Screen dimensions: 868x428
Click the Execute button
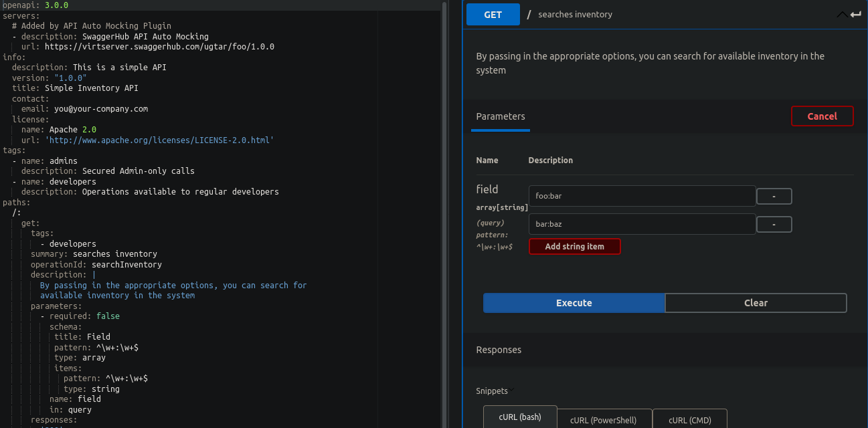click(574, 302)
